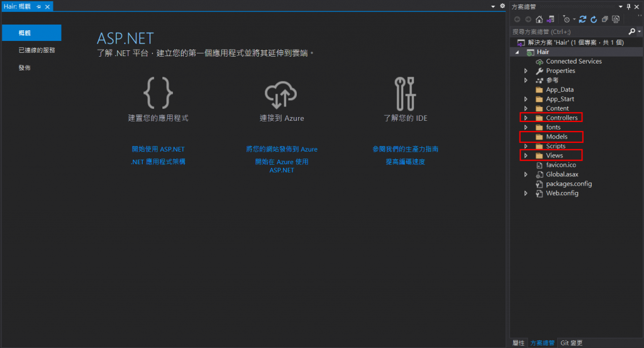644x348 pixels.
Task: Open search options dropdown arrow in Solution Explorer
Action: pyautogui.click(x=640, y=31)
